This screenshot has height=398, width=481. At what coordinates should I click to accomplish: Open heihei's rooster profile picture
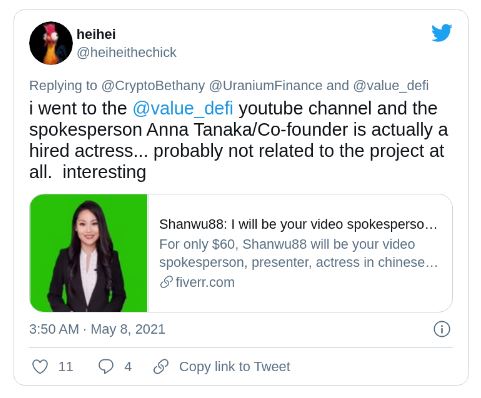(51, 43)
